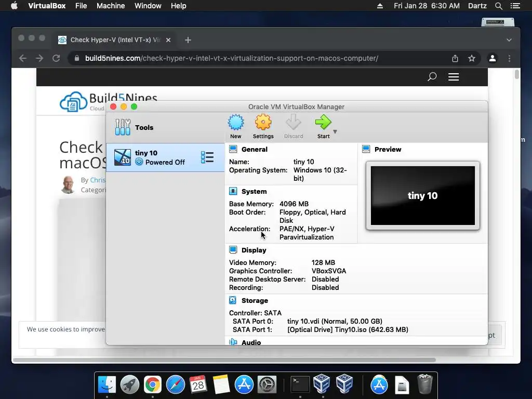Open Safari from the dock
The height and width of the screenshot is (399, 532).
coord(176,384)
